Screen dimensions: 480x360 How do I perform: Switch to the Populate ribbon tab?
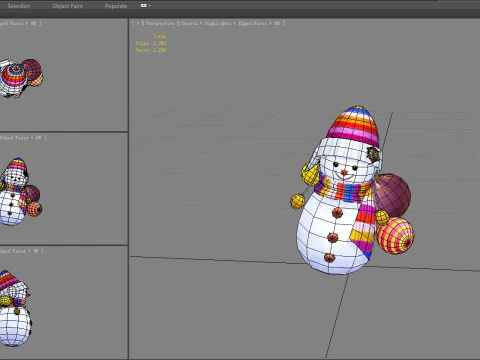(116, 6)
